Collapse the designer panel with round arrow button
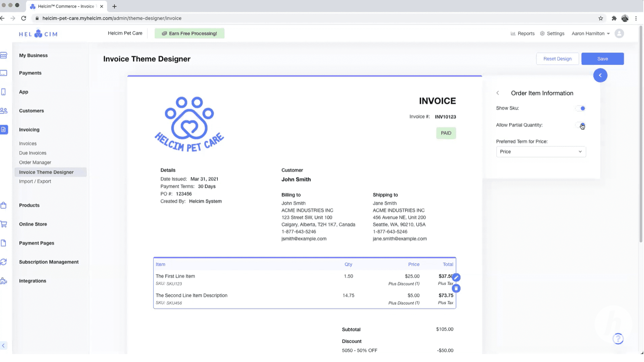Image resolution: width=644 pixels, height=362 pixels. pos(600,75)
